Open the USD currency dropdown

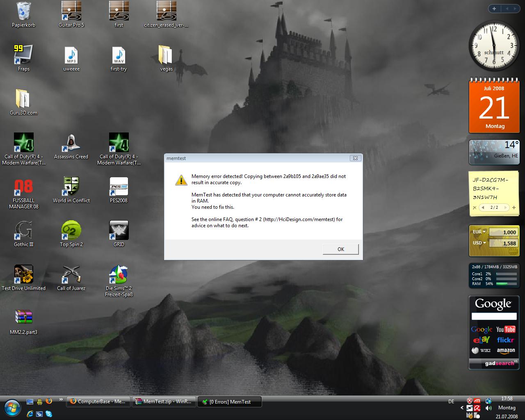(x=479, y=243)
